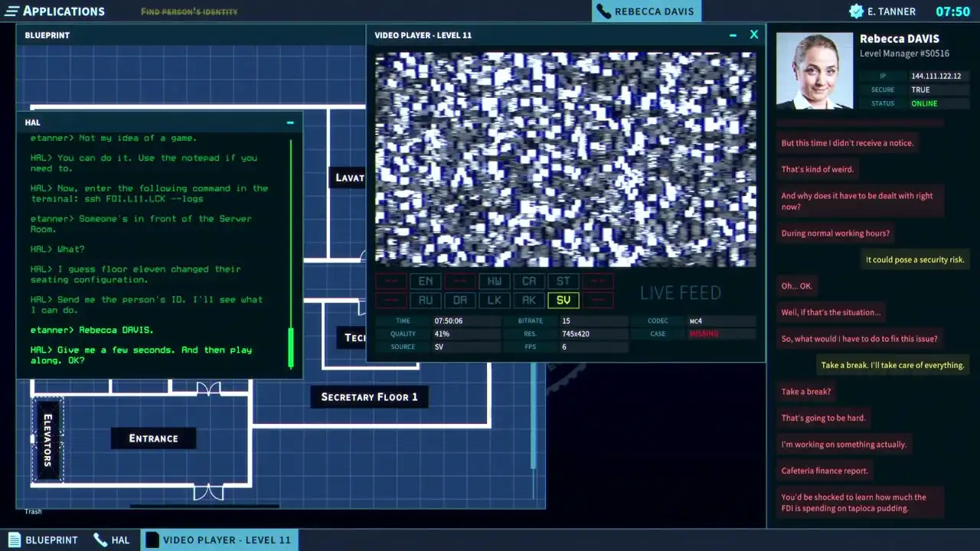Select 'That's kind of weird.' chat message
This screenshot has width=980, height=551.
(x=817, y=169)
